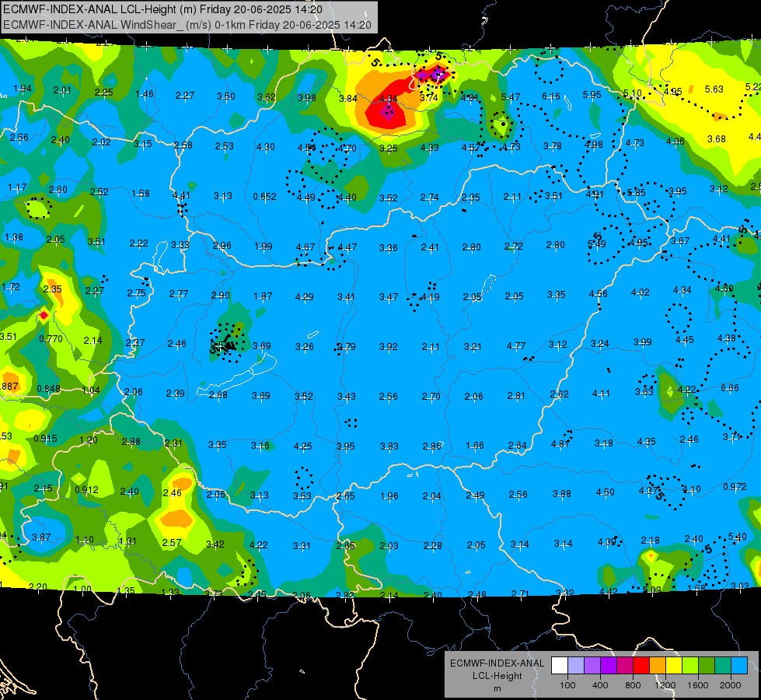Click the wind shear value 3.42
Screen dimensions: 761x700
(215, 544)
